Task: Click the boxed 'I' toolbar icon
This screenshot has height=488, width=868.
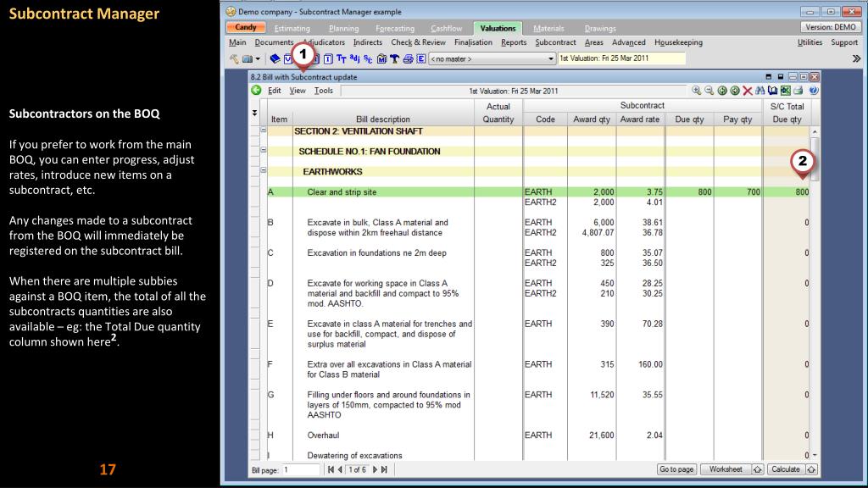Action: [x=328, y=58]
